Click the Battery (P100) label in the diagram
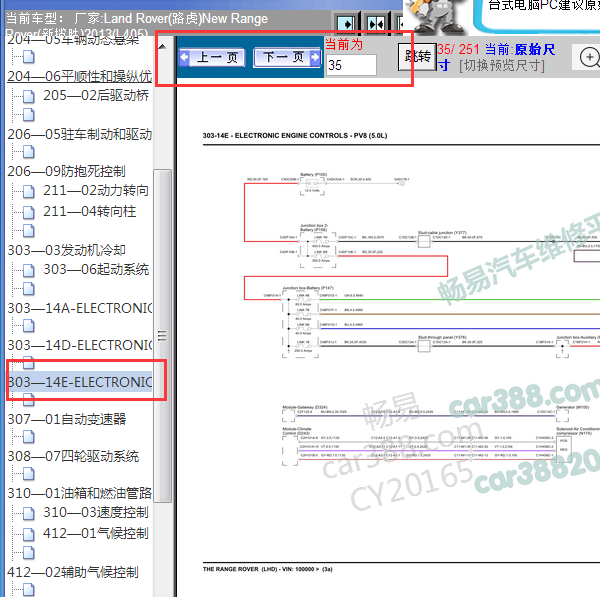The image size is (600, 597). (x=313, y=175)
